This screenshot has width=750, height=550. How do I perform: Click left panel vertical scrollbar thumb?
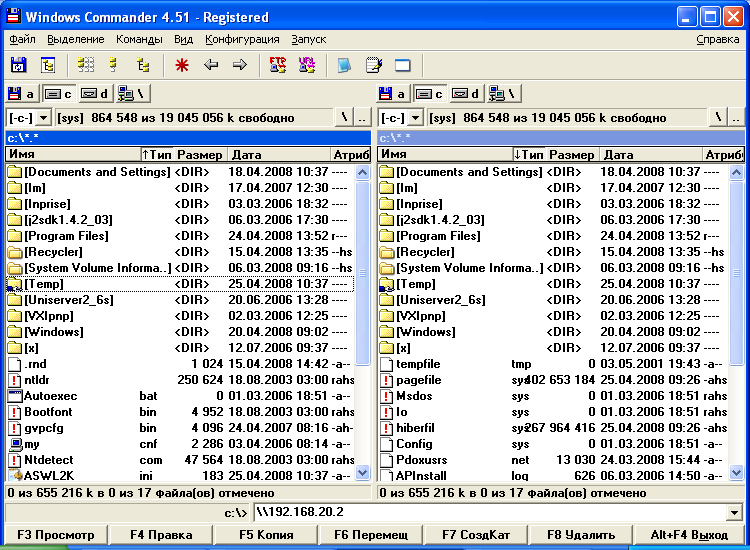(x=363, y=273)
